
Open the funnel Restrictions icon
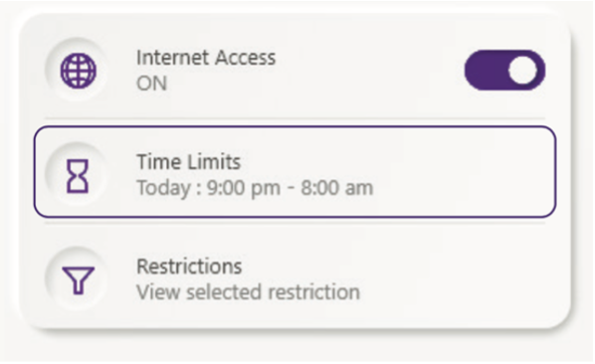[x=79, y=279]
